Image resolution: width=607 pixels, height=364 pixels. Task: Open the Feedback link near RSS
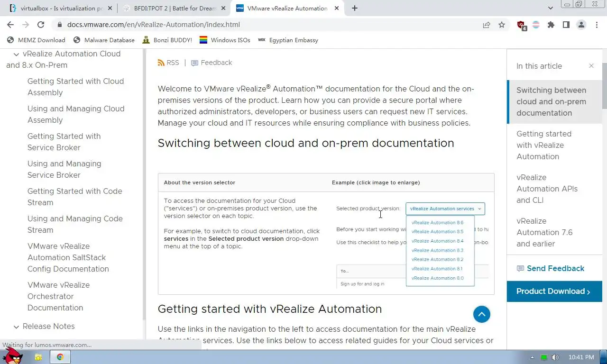212,63
